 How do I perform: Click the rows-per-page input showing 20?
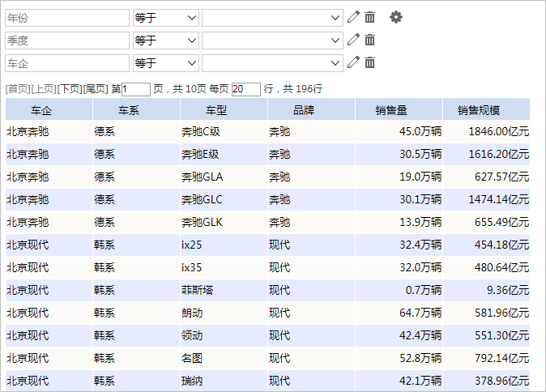point(245,89)
